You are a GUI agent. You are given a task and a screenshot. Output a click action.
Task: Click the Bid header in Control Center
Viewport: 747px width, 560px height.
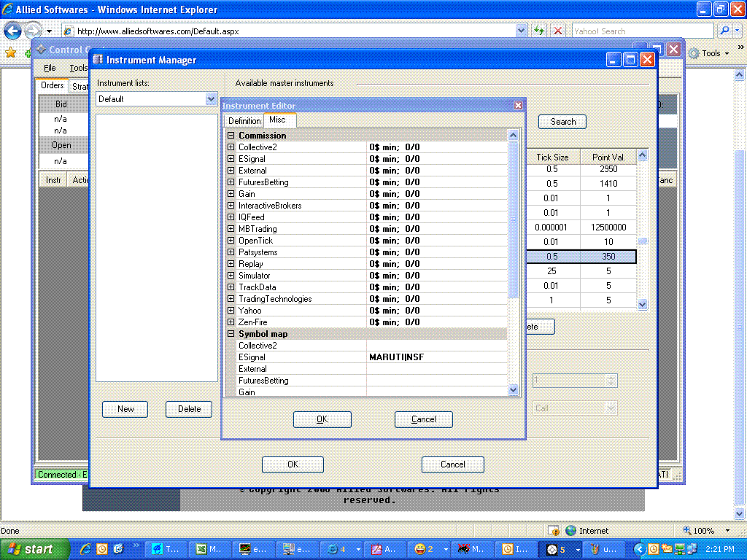[x=61, y=104]
